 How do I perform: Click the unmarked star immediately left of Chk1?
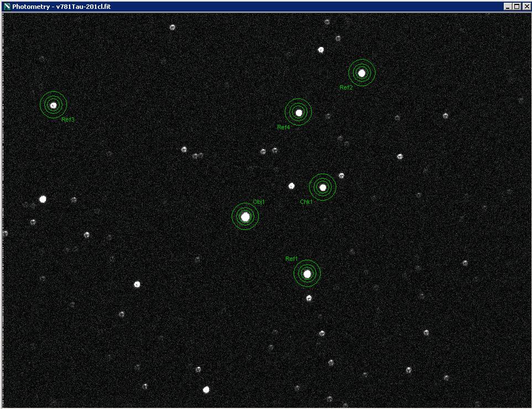point(291,186)
